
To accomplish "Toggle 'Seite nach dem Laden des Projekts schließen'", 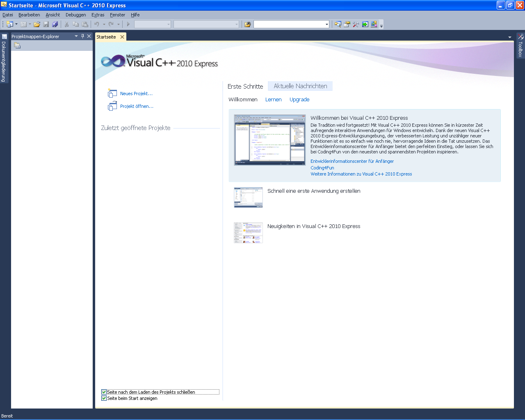I will (x=104, y=392).
